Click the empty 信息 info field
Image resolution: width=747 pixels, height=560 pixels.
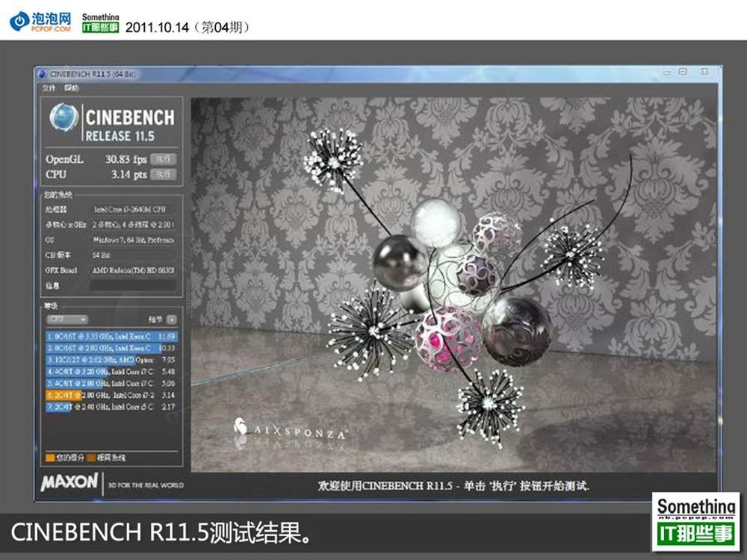[133, 285]
